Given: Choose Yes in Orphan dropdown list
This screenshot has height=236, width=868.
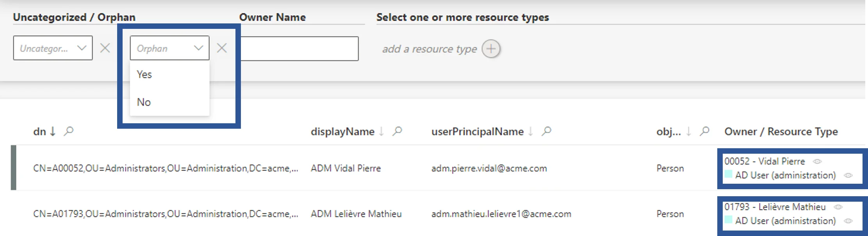Looking at the screenshot, I should pos(169,74).
